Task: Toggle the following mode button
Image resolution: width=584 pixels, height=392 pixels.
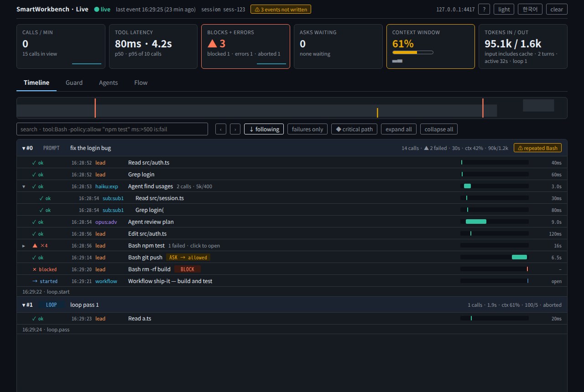Action: (x=264, y=129)
